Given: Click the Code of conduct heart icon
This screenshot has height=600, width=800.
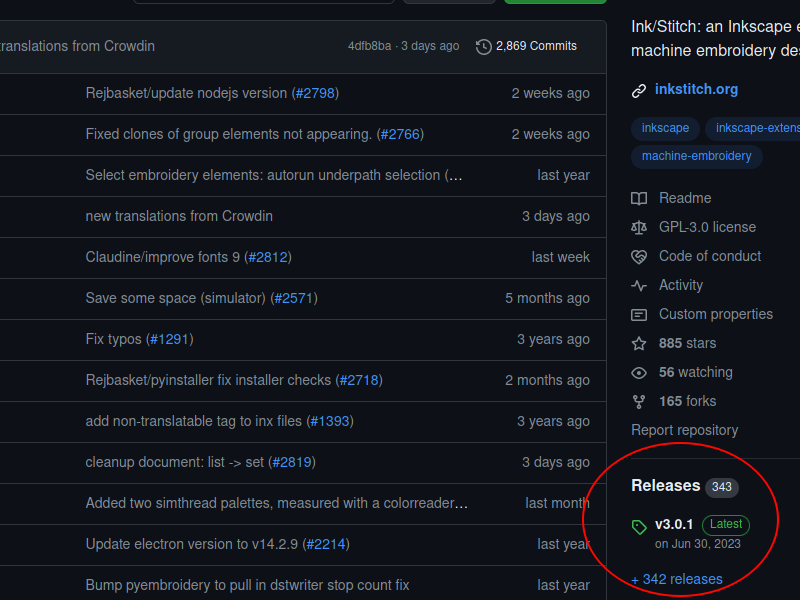Looking at the screenshot, I should [x=639, y=257].
